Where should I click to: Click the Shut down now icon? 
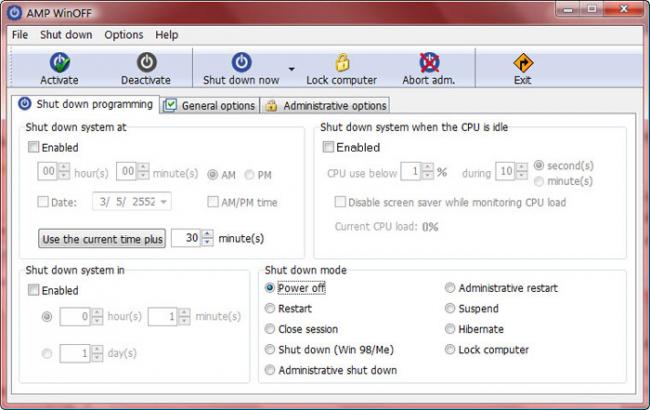point(241,62)
